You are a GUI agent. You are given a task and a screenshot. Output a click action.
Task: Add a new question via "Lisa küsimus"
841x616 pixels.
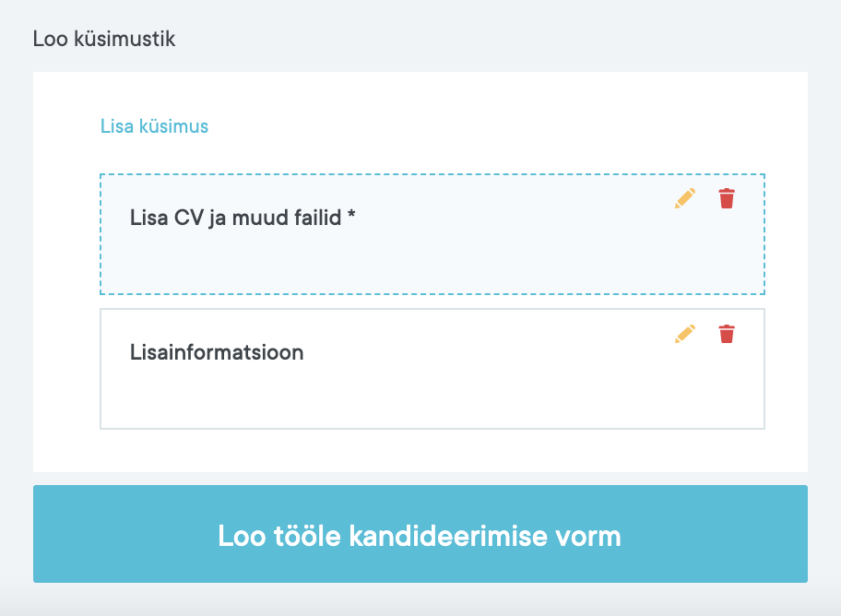click(154, 126)
